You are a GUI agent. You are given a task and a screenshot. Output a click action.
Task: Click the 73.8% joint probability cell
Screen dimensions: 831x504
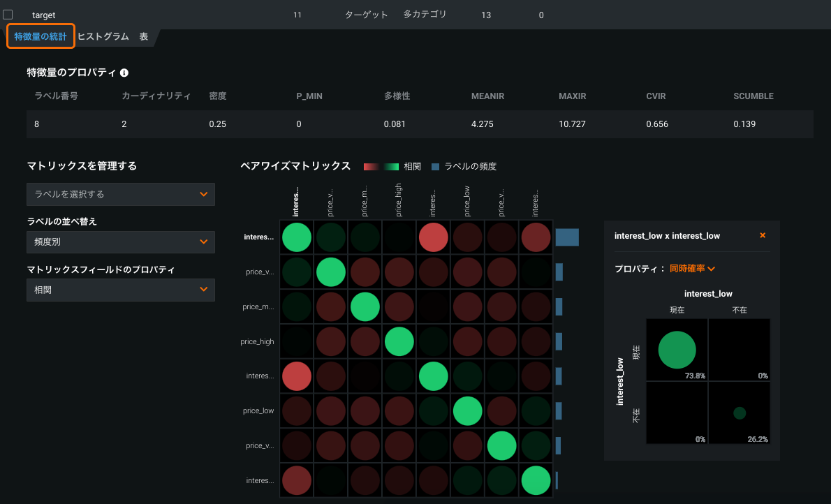(x=677, y=350)
